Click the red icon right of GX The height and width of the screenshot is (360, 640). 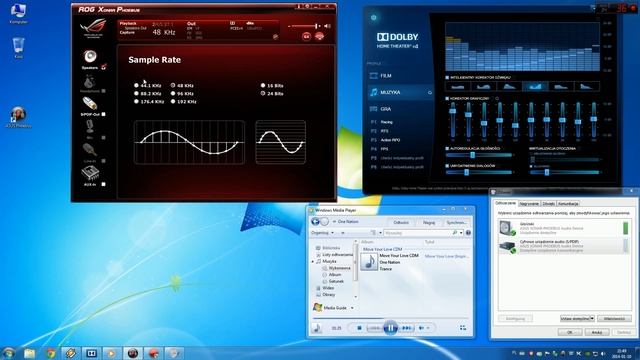coord(320,36)
